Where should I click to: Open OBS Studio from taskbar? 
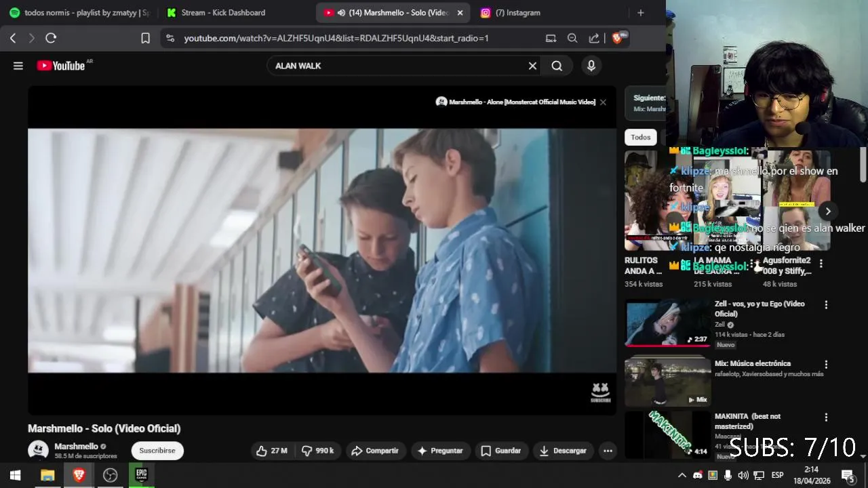click(110, 475)
